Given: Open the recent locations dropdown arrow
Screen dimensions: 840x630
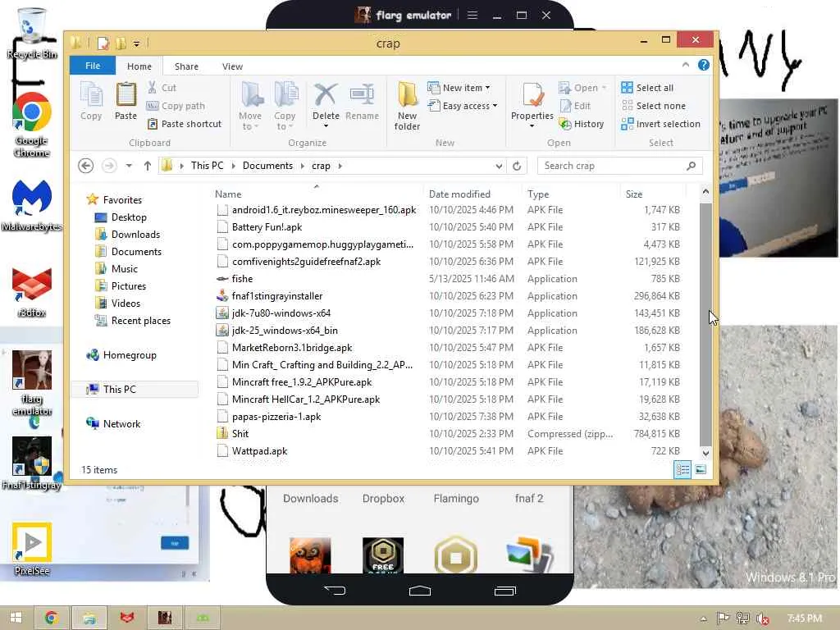Looking at the screenshot, I should click(129, 166).
